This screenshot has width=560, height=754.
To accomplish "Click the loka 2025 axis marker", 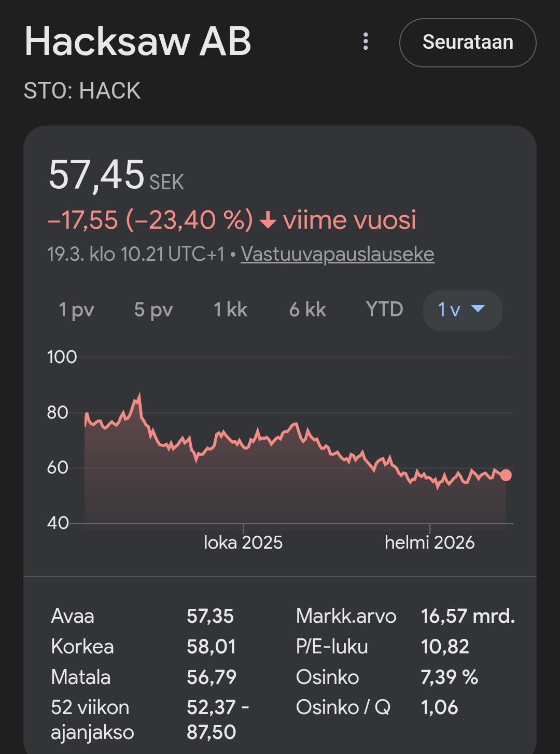I will click(243, 542).
